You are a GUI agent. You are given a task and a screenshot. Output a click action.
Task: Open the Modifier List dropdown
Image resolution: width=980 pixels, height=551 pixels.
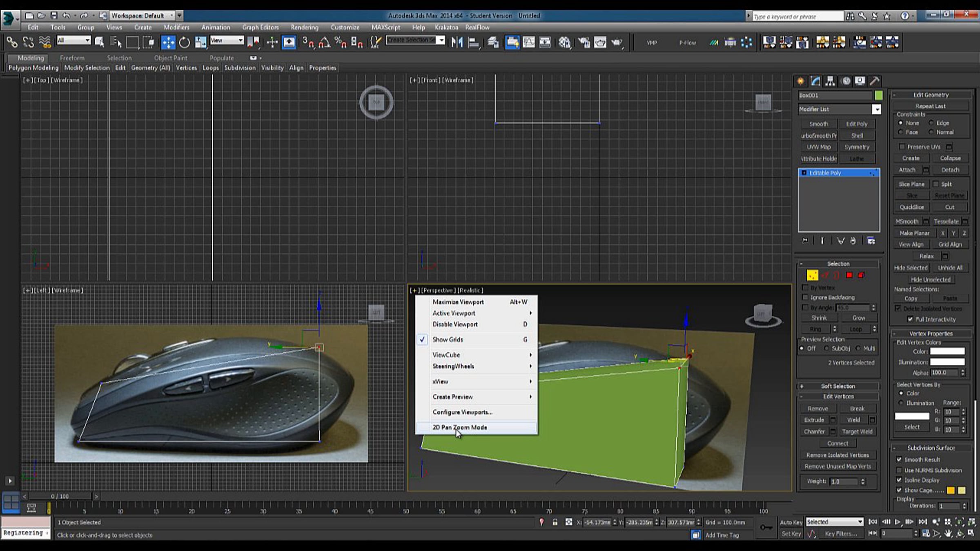(x=876, y=109)
